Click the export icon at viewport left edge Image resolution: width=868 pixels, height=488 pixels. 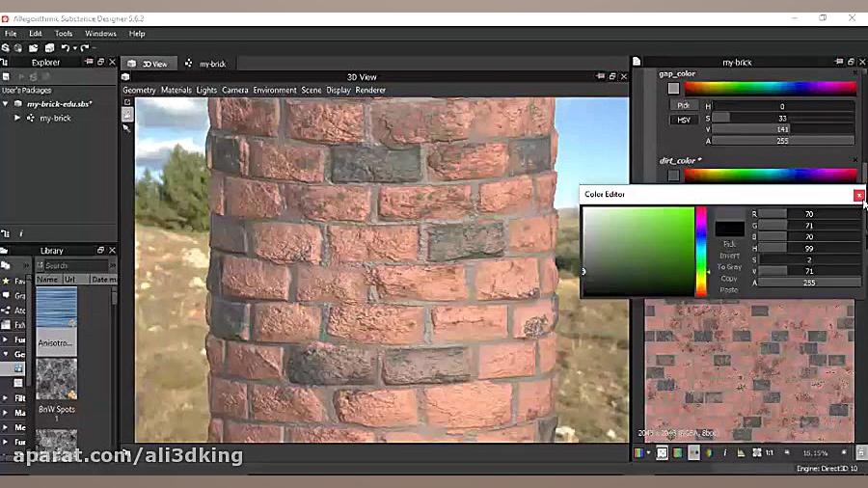127,102
